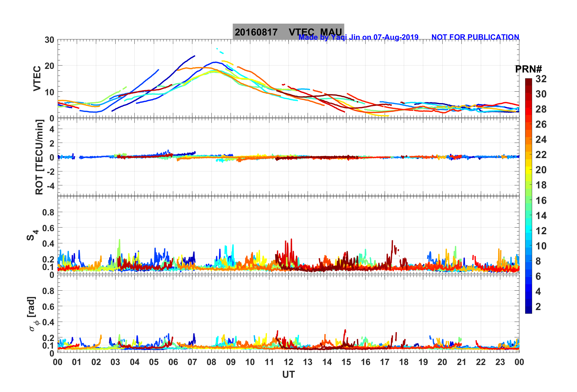This screenshot has height=392, width=577.
Task: Click the ROT plot panel area
Action: click(288, 157)
